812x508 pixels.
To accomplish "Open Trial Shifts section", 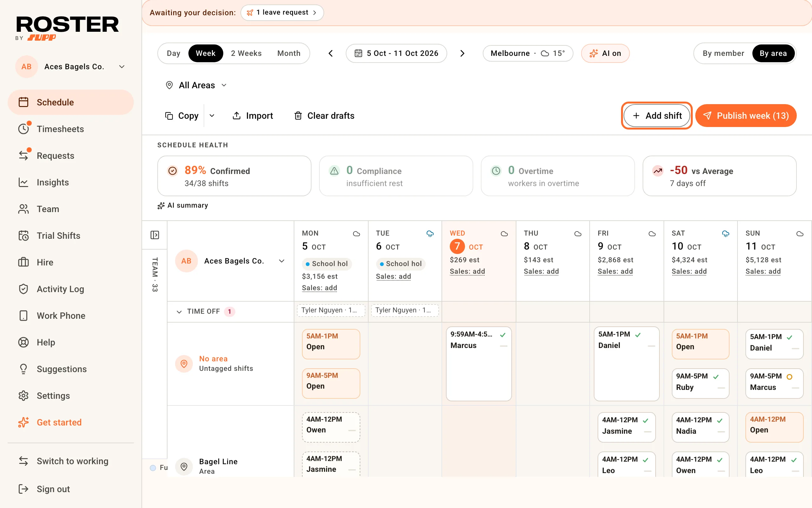I will coord(70,236).
